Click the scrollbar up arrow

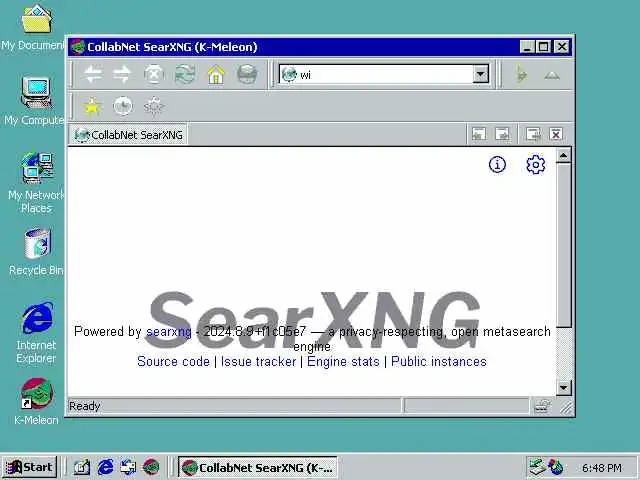564,156
